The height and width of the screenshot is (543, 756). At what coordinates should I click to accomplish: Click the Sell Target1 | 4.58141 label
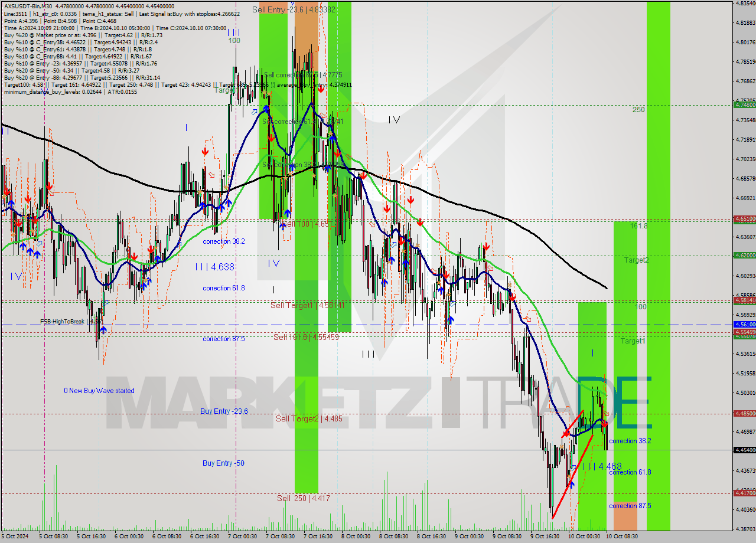pyautogui.click(x=307, y=305)
